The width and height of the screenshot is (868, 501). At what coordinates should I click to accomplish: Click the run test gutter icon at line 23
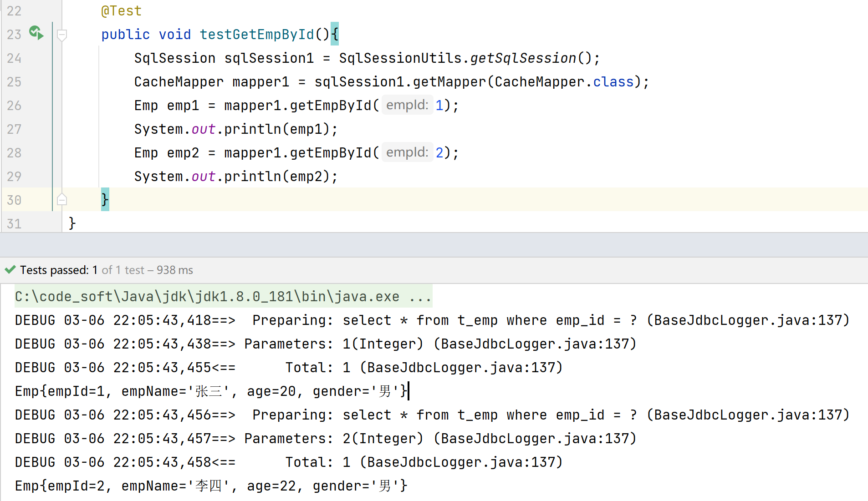36,33
